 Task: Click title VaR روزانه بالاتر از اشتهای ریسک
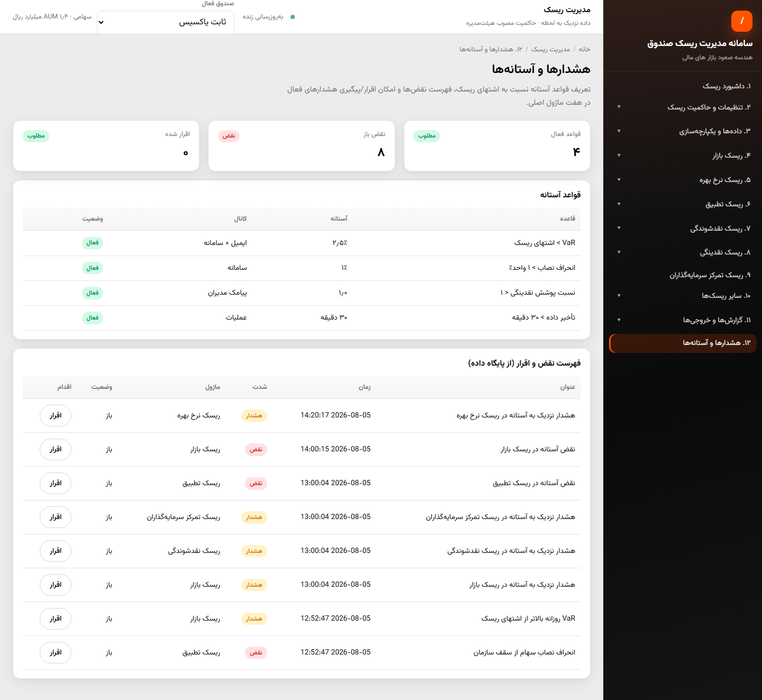point(528,619)
